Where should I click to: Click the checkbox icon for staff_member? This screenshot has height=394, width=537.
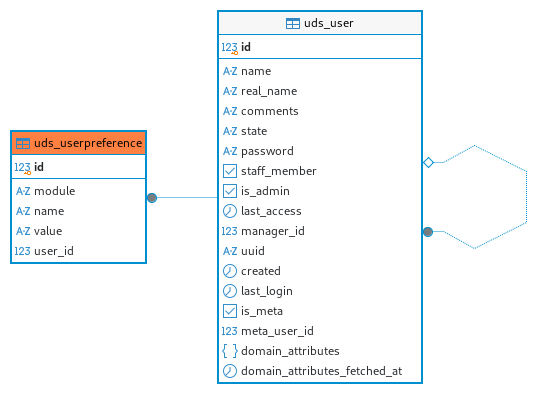pyautogui.click(x=230, y=171)
